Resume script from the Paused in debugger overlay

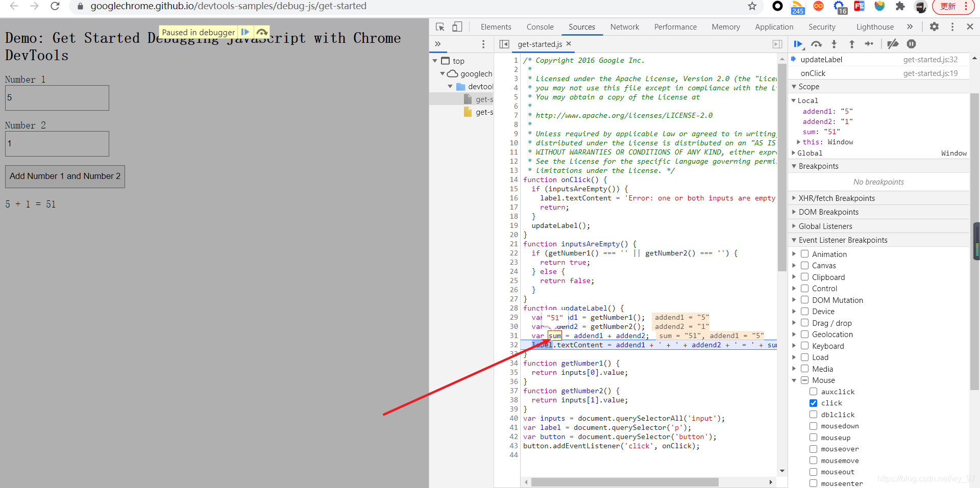click(x=245, y=32)
